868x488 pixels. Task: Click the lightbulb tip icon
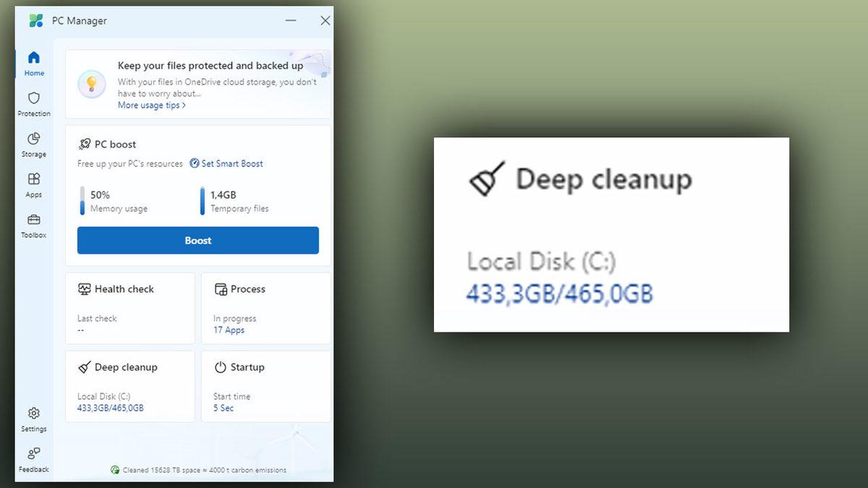pyautogui.click(x=91, y=84)
